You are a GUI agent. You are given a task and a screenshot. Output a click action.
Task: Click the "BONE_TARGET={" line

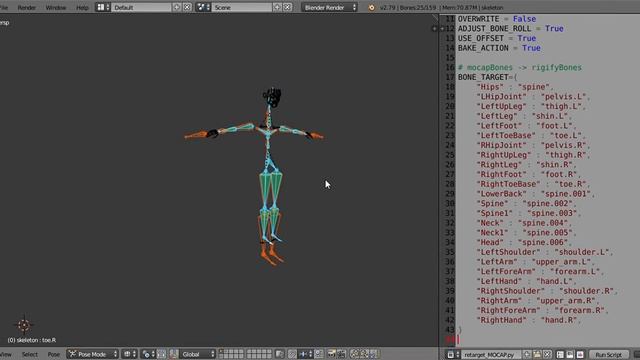[x=487, y=77]
